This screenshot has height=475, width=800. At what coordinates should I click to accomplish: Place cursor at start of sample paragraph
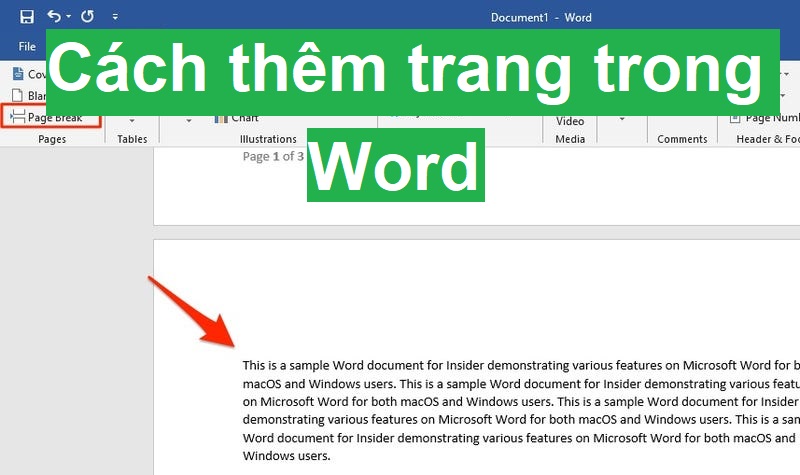(x=244, y=366)
